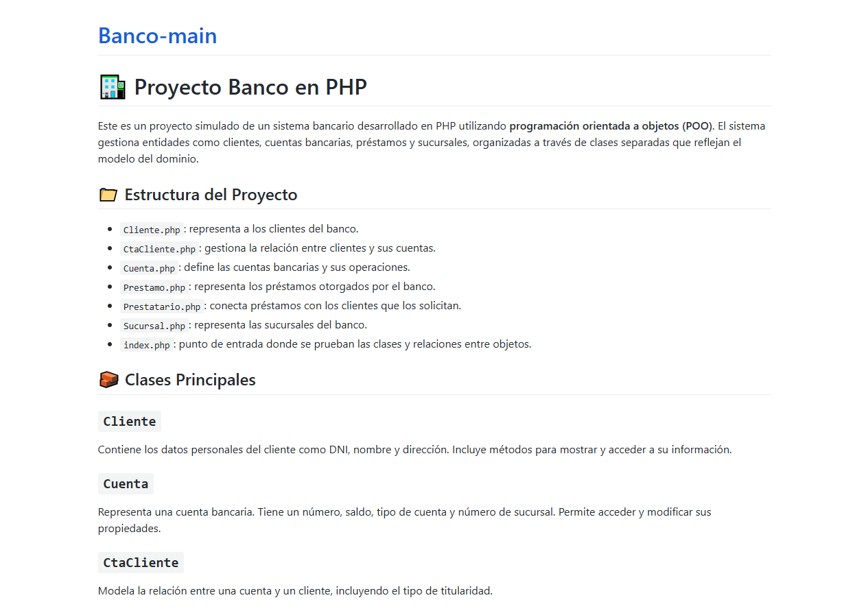Click the paragraph describing the Cuenta class
This screenshot has width=868, height=613.
click(405, 520)
